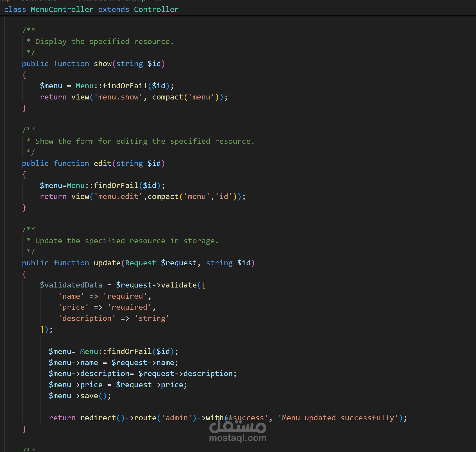Click the Request type hint in update
476x452 pixels.
[x=141, y=263]
